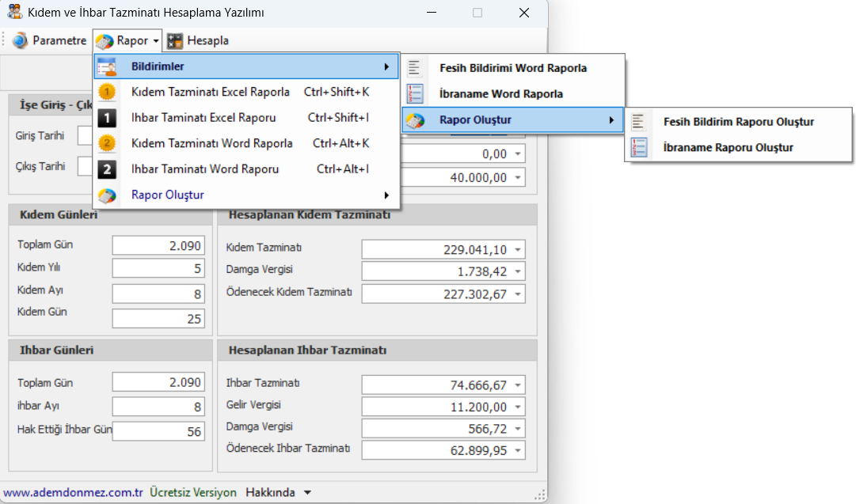Open the Gelir Vergisi amount dropdown
Screen dimensions: 856x504
point(518,407)
